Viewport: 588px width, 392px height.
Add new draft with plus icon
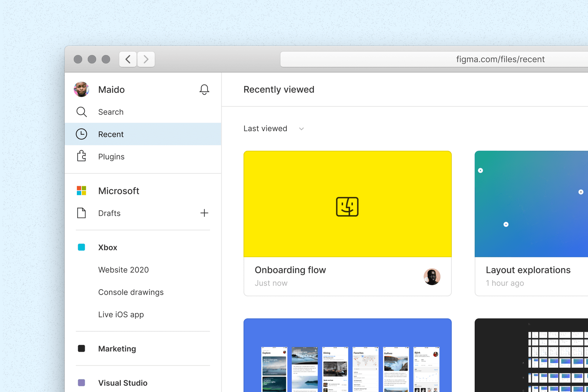(x=204, y=213)
